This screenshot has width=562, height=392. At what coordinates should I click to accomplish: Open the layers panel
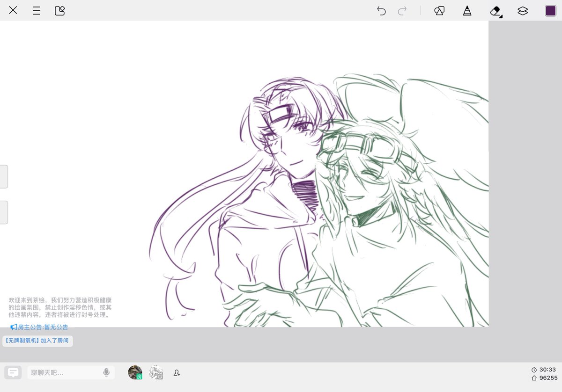click(523, 11)
